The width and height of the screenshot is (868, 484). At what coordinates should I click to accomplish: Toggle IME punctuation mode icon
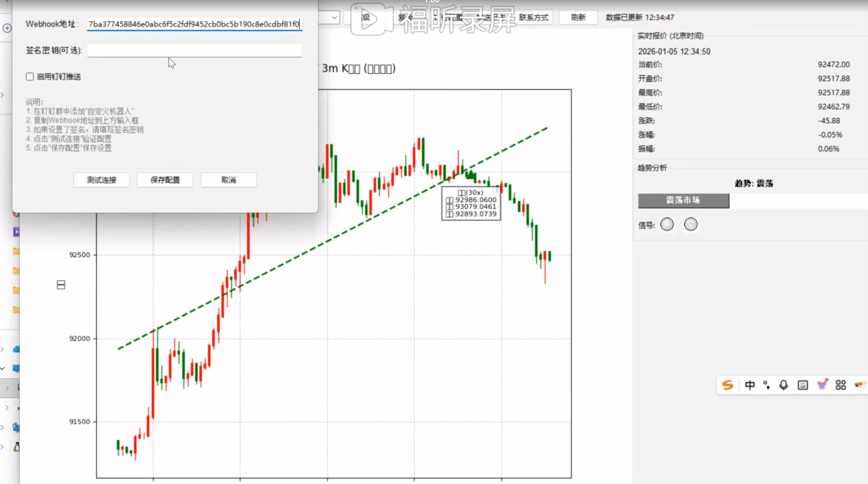tap(766, 385)
